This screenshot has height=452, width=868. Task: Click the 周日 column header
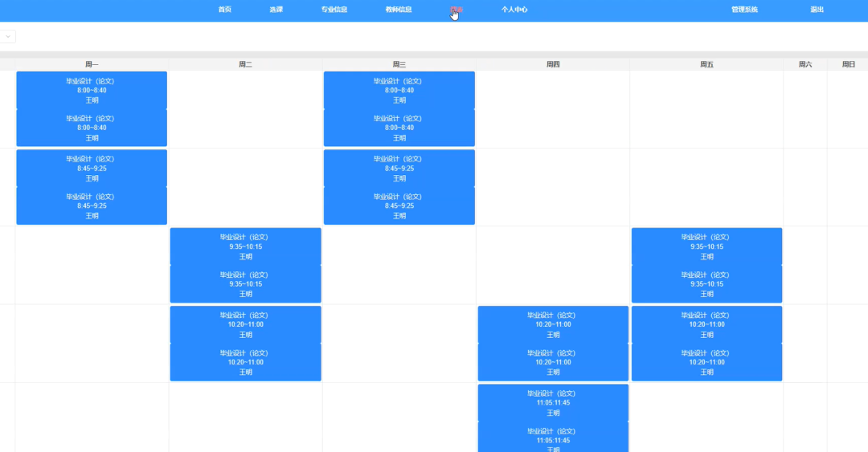tap(849, 64)
